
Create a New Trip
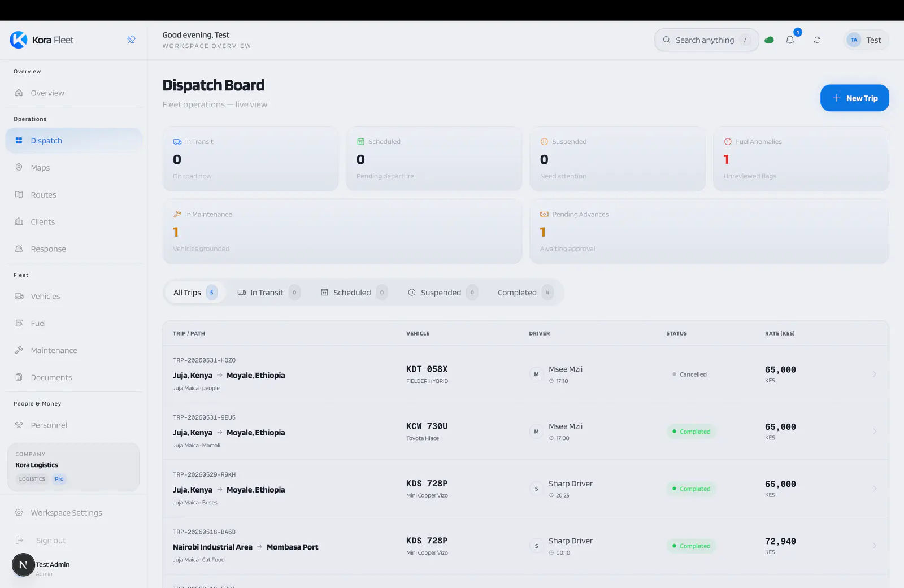pyautogui.click(x=855, y=98)
